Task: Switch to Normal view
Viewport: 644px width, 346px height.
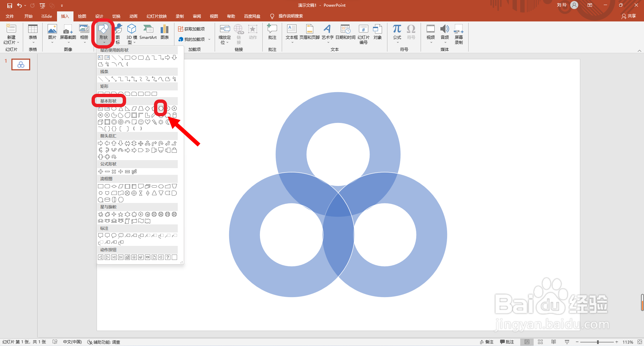Action: click(x=527, y=342)
